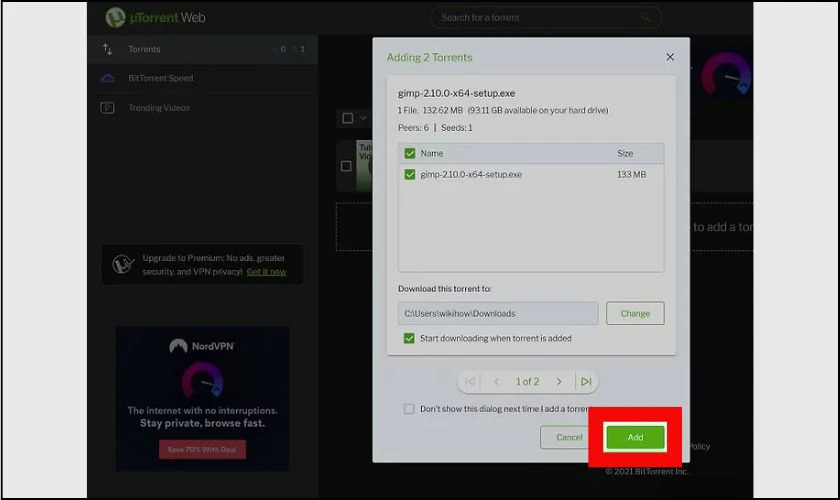Click the green Add button
Screen dimensions: 840x500
pyautogui.click(x=635, y=437)
